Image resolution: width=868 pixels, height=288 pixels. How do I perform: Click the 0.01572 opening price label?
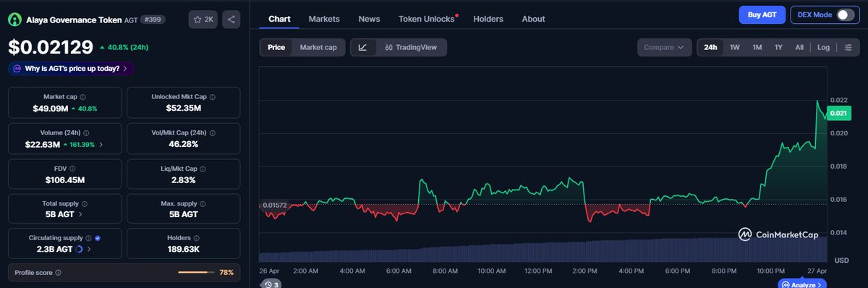click(274, 205)
